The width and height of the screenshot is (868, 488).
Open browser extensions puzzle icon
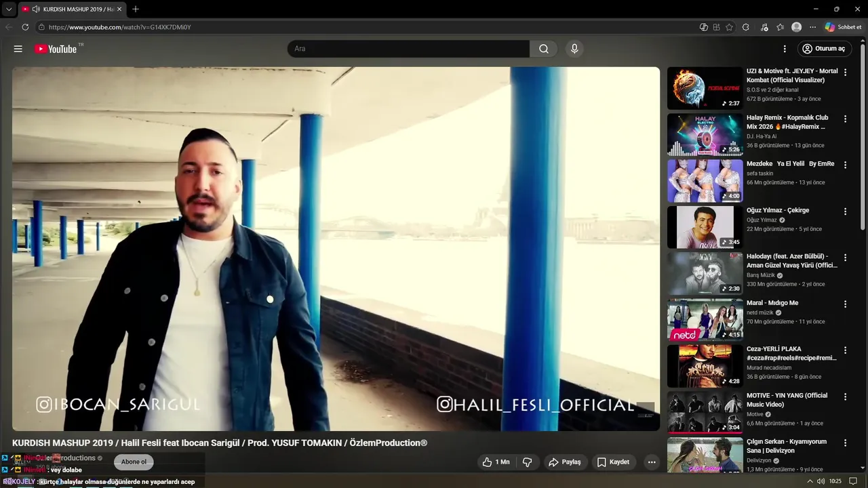tap(746, 27)
